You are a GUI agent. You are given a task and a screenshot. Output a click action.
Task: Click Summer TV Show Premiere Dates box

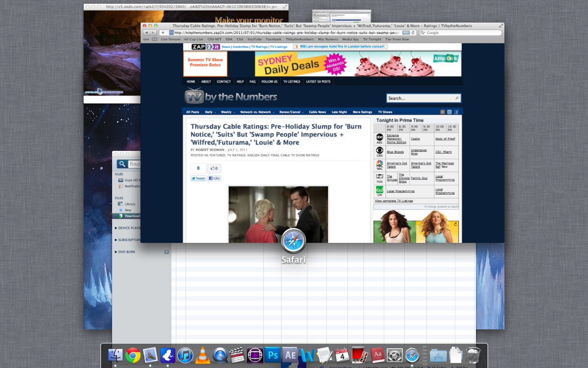coord(205,63)
